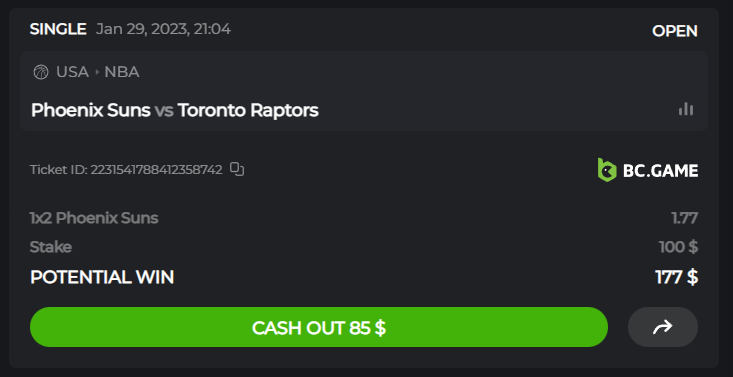Viewport: 733px width, 377px height.
Task: Click the 1x2 Phoenix Suns selection
Action: click(x=94, y=218)
